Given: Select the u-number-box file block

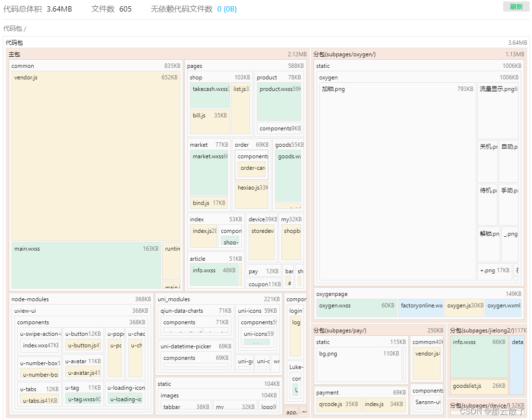Looking at the screenshot, I should pyautogui.click(x=39, y=374).
